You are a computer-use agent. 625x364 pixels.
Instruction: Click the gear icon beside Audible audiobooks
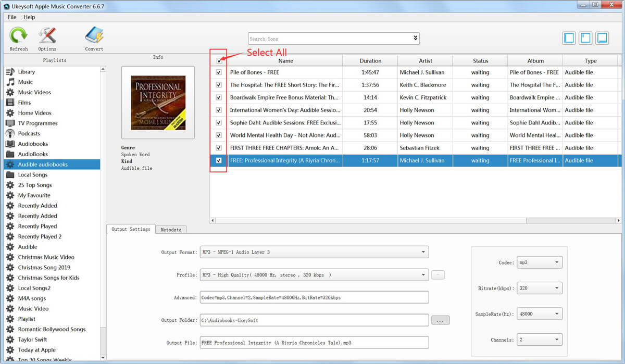(x=10, y=165)
